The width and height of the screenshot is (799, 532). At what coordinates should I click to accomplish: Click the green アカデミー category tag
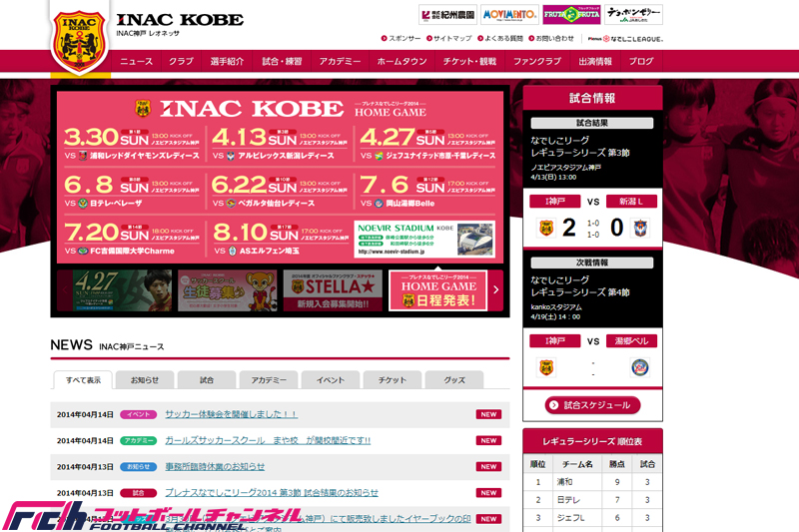coord(138,440)
